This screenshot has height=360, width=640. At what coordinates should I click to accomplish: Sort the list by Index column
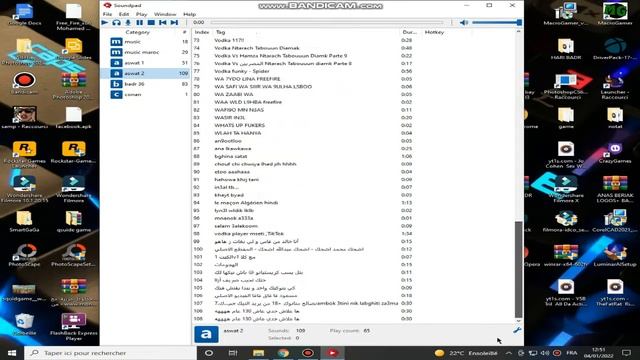(x=202, y=32)
